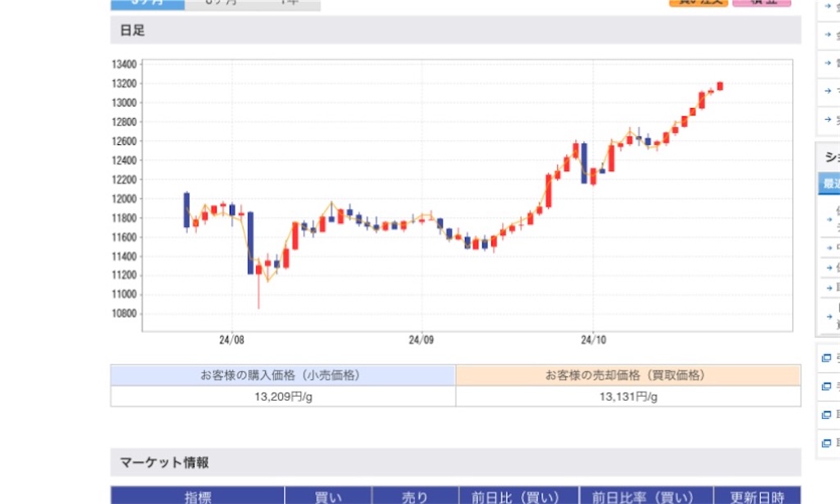Image resolution: width=840 pixels, height=504 pixels.
Task: Click the 11600 y-axis label
Action: (x=125, y=237)
